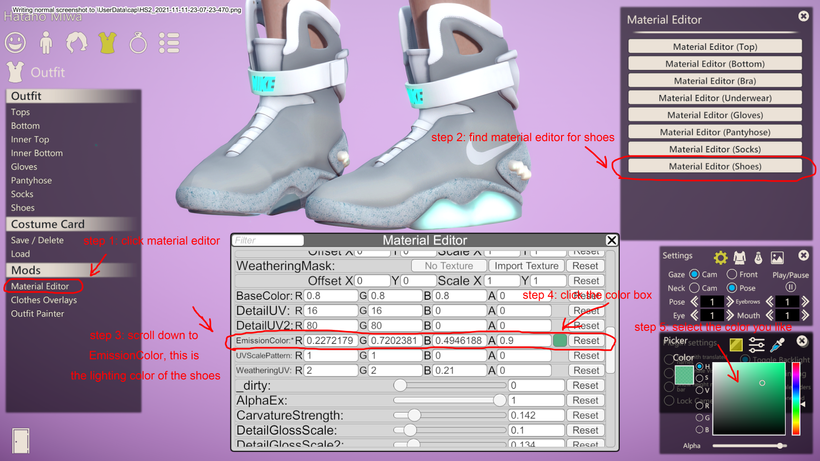The image size is (820, 461).
Task: Decrease Eyebrows value with left arrow
Action: pos(770,302)
